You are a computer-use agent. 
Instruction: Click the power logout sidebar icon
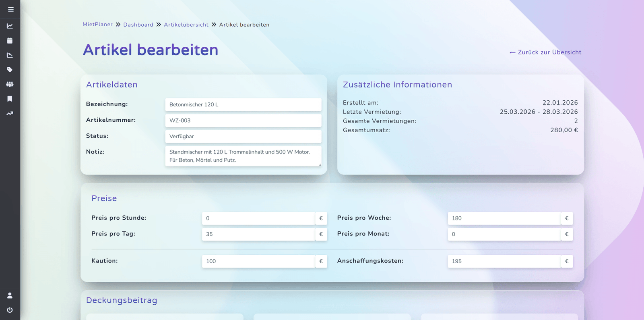[x=10, y=310]
